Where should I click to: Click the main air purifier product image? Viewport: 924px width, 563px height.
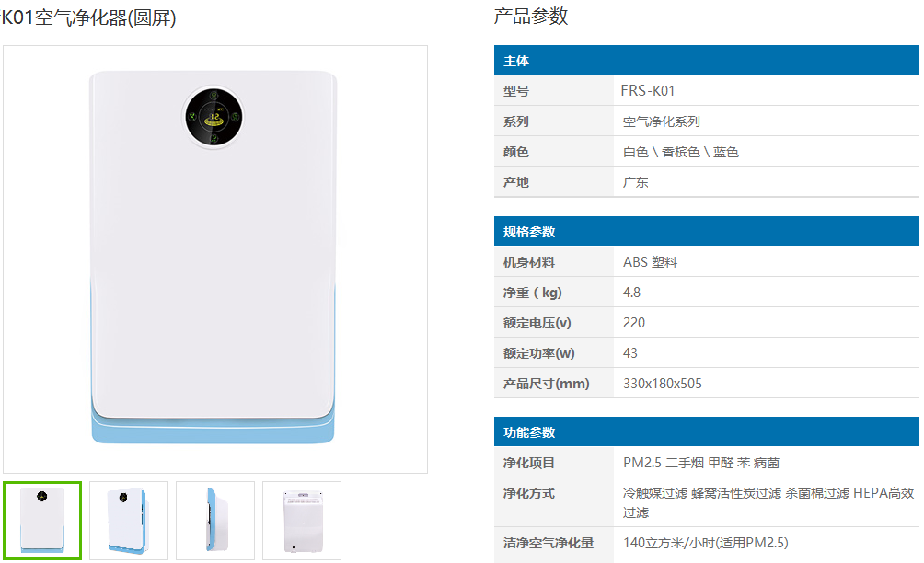(215, 259)
